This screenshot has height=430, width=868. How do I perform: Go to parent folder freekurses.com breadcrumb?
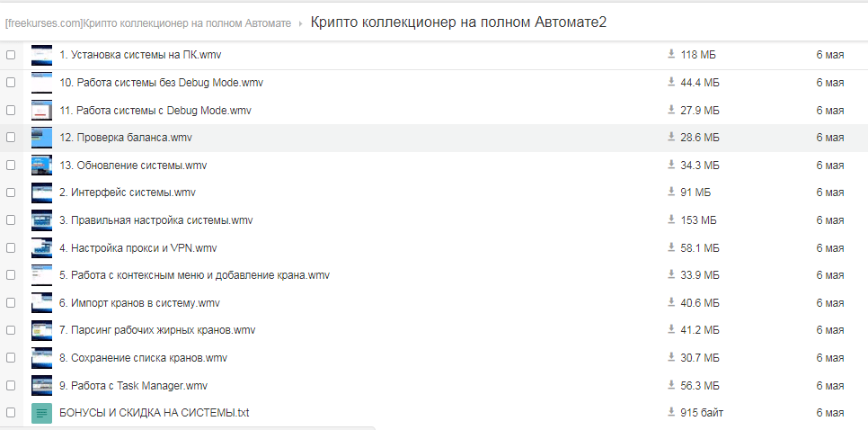147,23
